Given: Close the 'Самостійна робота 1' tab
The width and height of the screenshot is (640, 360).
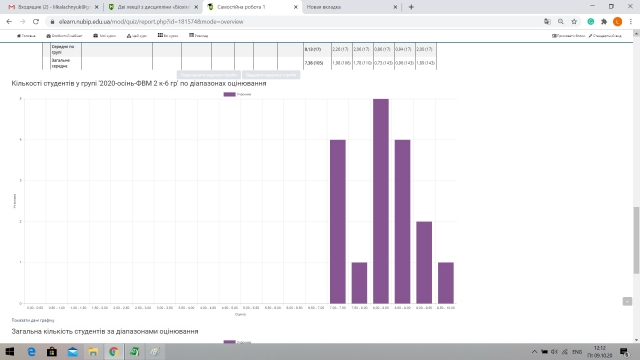Looking at the screenshot, I should click(296, 7).
